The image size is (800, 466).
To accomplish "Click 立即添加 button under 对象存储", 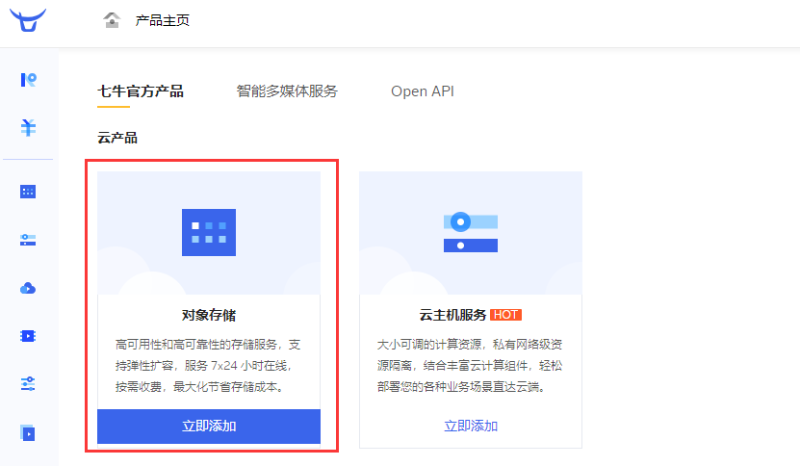I will pyautogui.click(x=209, y=426).
